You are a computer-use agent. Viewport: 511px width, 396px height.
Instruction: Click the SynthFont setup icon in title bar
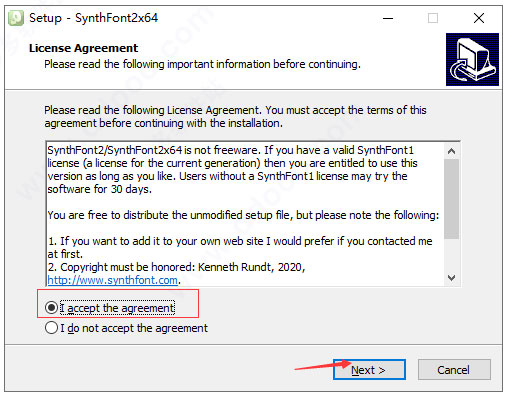click(x=16, y=18)
